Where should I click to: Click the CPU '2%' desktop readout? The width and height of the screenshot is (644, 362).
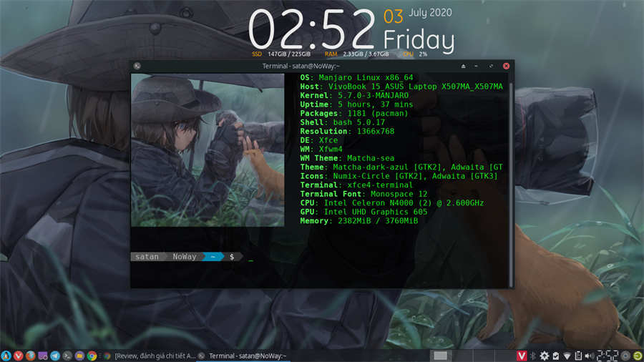tap(423, 54)
